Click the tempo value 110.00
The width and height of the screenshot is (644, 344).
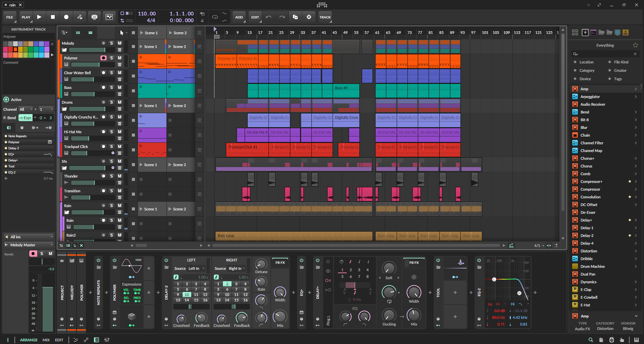147,13
